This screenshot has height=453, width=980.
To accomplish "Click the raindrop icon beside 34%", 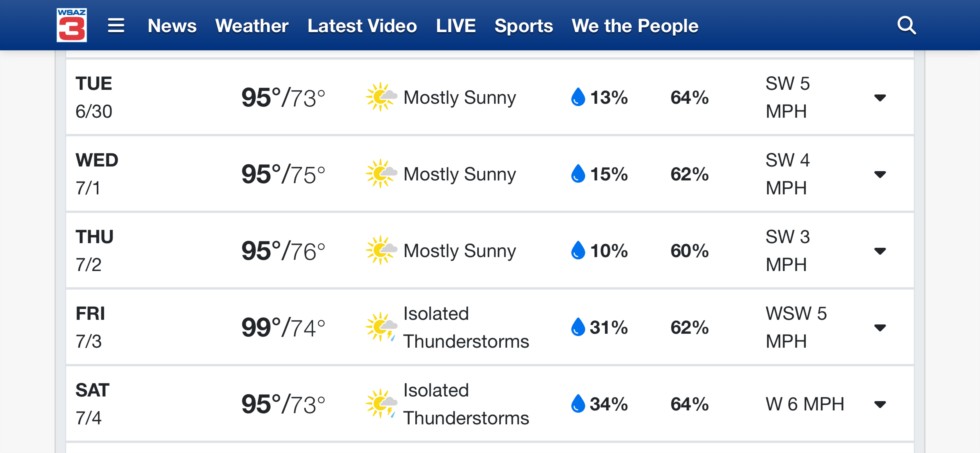I will [578, 404].
